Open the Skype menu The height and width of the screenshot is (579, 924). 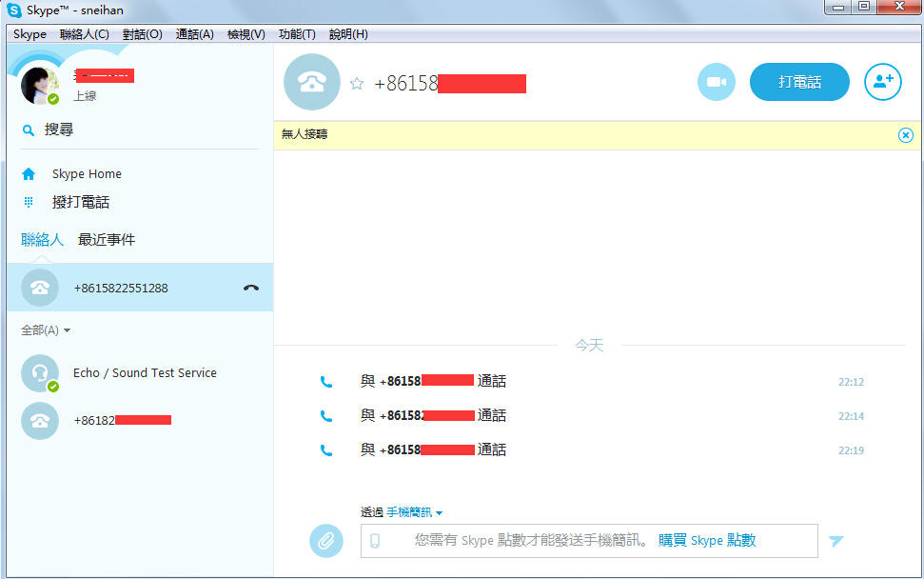(x=29, y=34)
